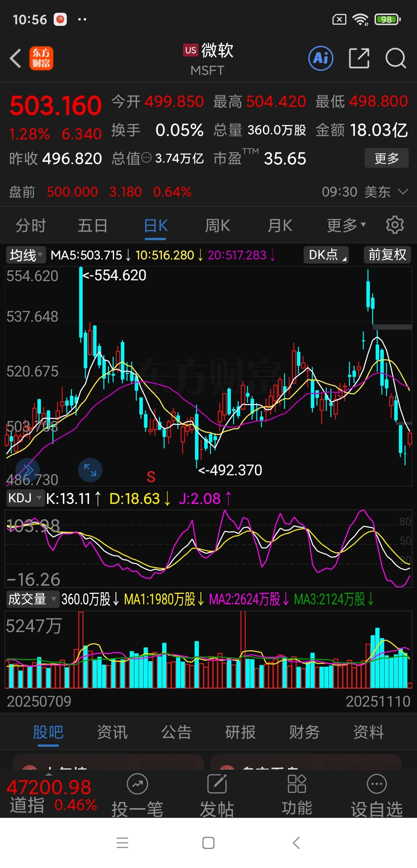Screen dimensions: 417x868
Task: Tap the 发帖 compose icon
Action: (x=217, y=784)
